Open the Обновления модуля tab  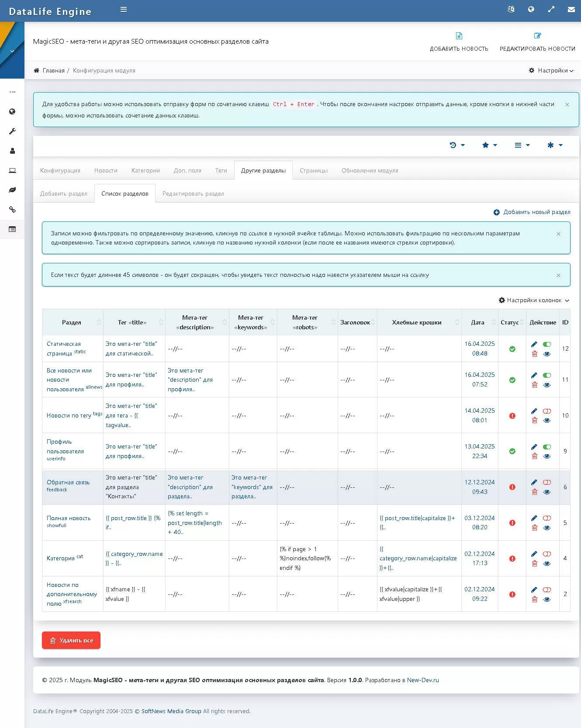(370, 170)
